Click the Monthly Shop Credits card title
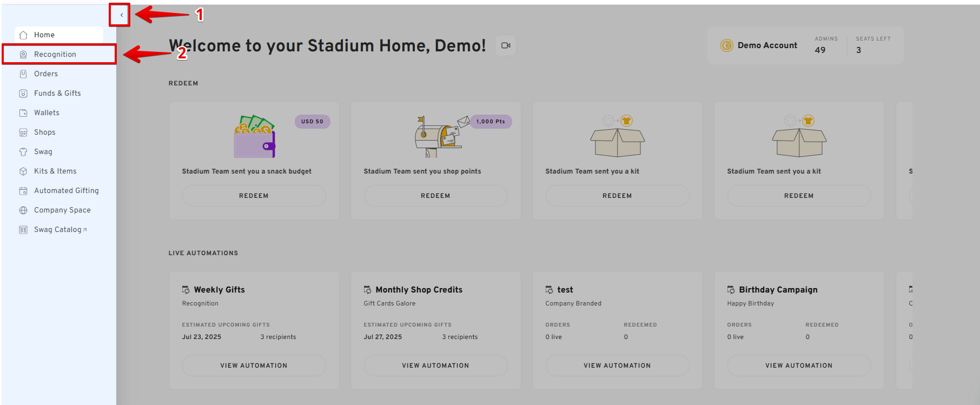 click(419, 290)
